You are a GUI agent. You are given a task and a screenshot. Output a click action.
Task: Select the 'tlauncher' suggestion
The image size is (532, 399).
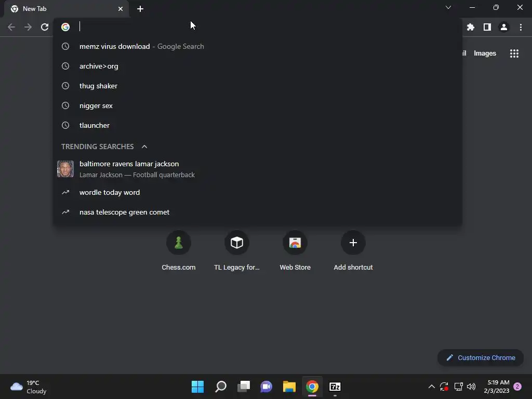point(258,125)
